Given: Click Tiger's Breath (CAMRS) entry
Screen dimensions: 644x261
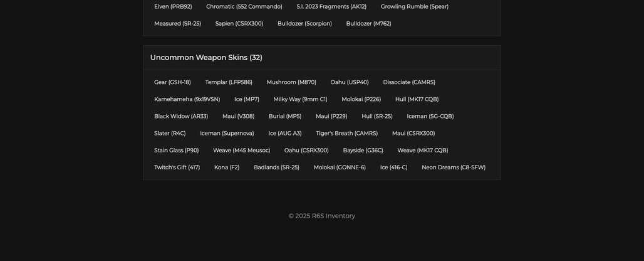Looking at the screenshot, I should click(x=346, y=134).
